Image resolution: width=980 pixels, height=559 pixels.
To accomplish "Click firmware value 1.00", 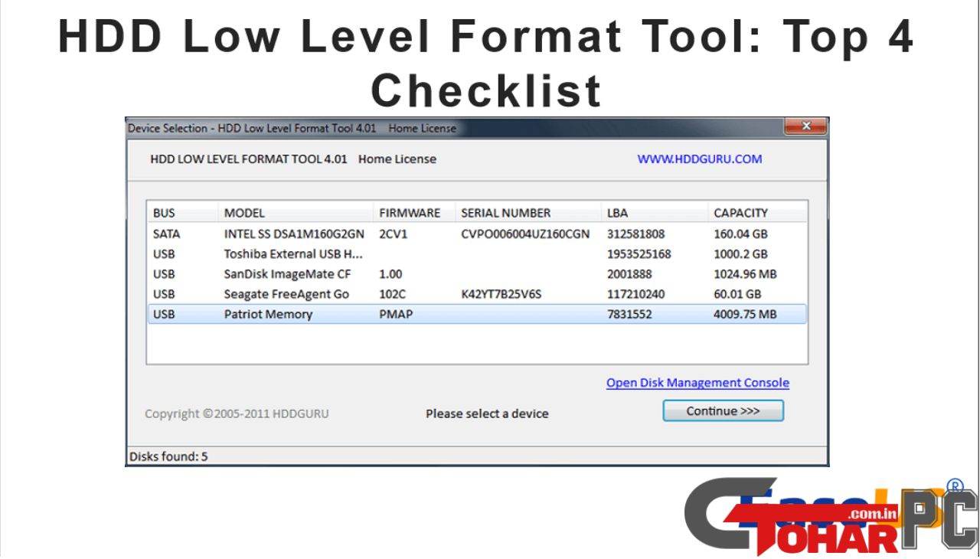I will click(390, 273).
